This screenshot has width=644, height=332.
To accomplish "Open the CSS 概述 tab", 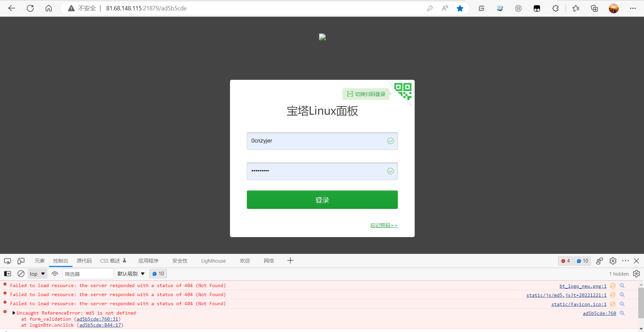I will (x=113, y=261).
